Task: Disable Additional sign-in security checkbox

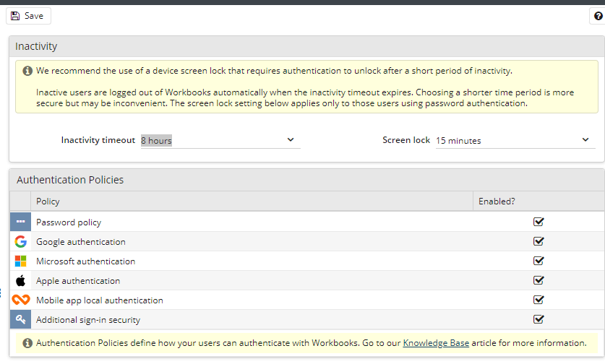Action: click(x=539, y=319)
